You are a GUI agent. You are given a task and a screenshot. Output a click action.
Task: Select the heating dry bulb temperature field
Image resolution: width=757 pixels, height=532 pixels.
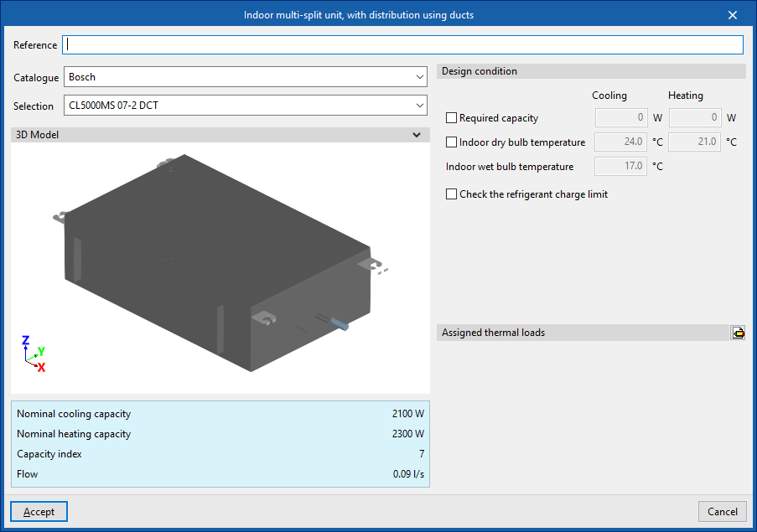point(696,142)
